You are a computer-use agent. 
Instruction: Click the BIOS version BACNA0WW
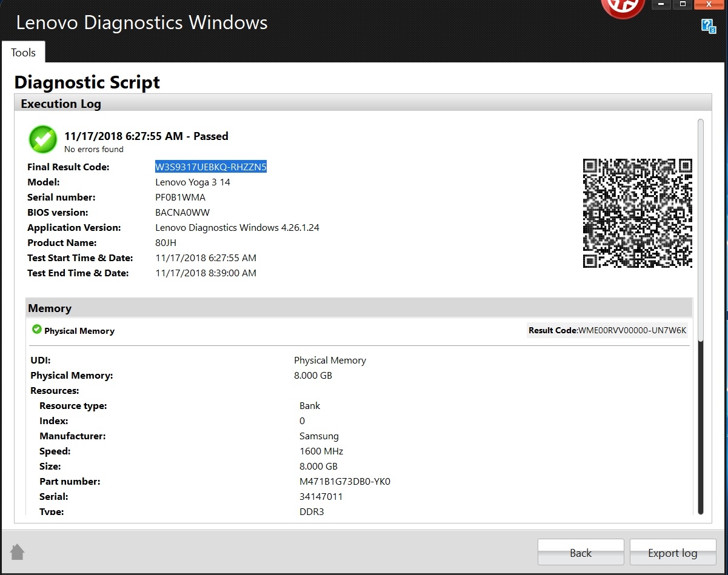[182, 212]
